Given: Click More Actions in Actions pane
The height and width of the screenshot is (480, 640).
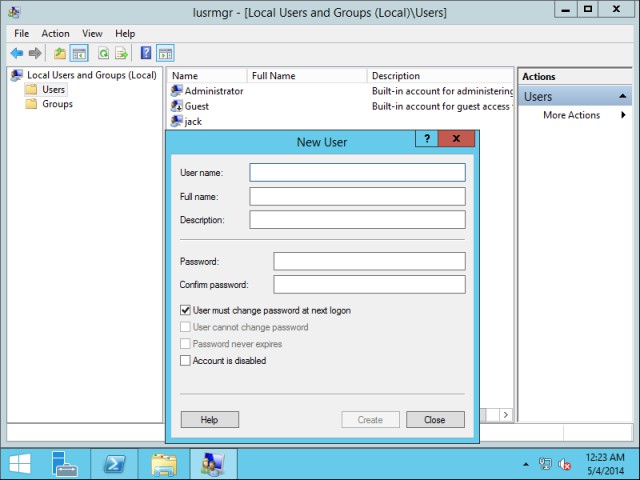Looking at the screenshot, I should coord(571,115).
